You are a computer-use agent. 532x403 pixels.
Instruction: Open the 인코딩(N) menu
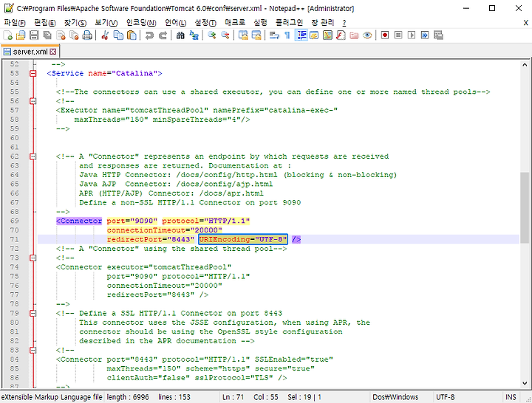[141, 23]
